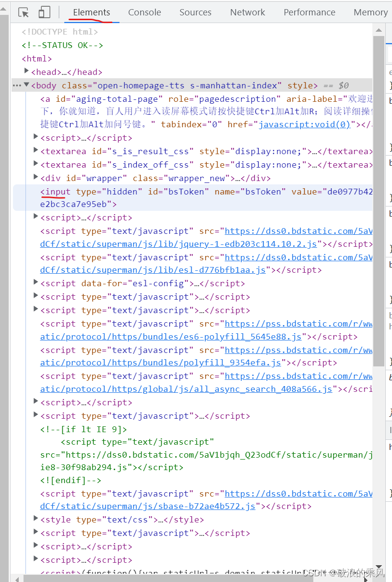Select the hidden bsToken input element row

pos(192,198)
